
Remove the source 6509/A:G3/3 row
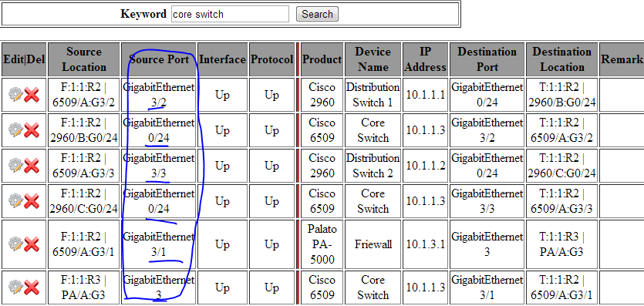[x=32, y=166]
